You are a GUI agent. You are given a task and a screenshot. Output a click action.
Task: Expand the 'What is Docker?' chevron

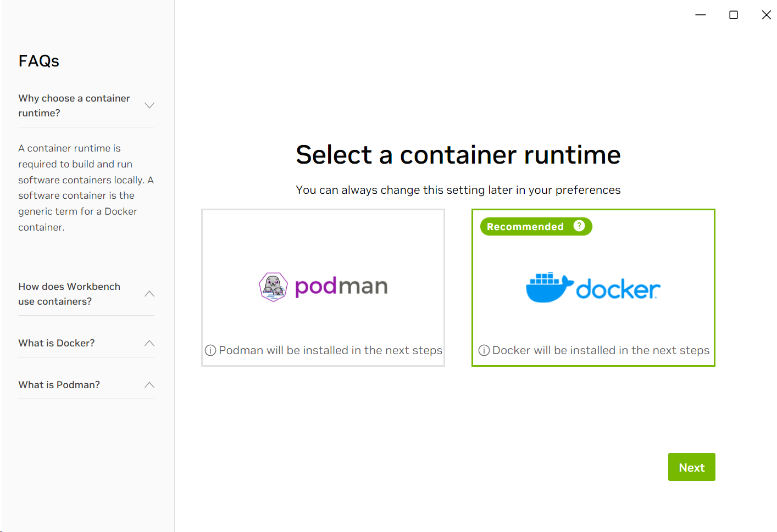point(149,343)
